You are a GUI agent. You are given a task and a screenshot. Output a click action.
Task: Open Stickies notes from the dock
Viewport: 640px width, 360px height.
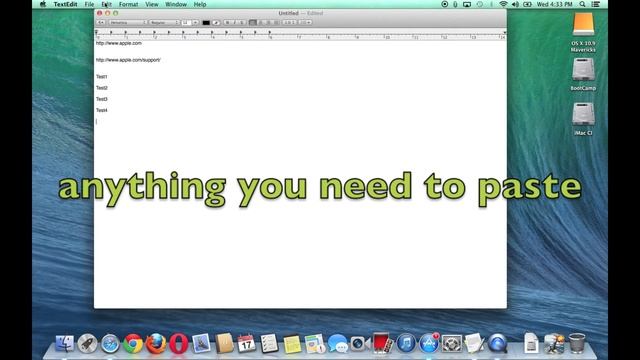292,344
